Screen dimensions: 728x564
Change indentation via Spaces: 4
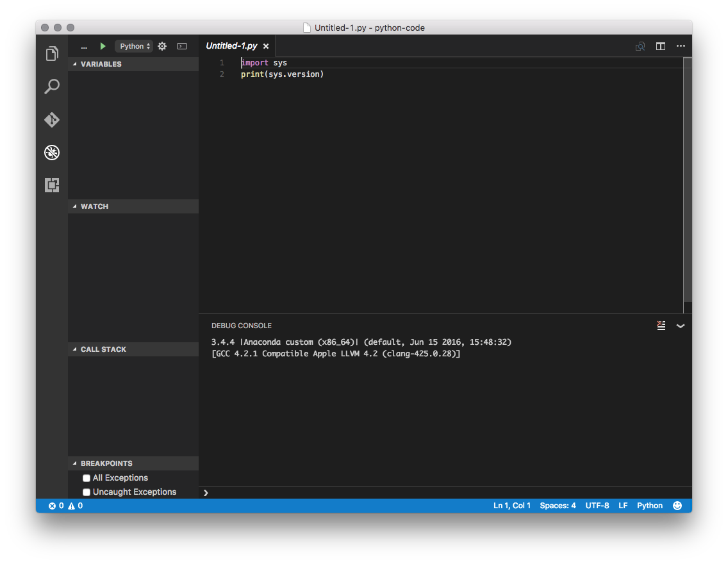pyautogui.click(x=558, y=506)
